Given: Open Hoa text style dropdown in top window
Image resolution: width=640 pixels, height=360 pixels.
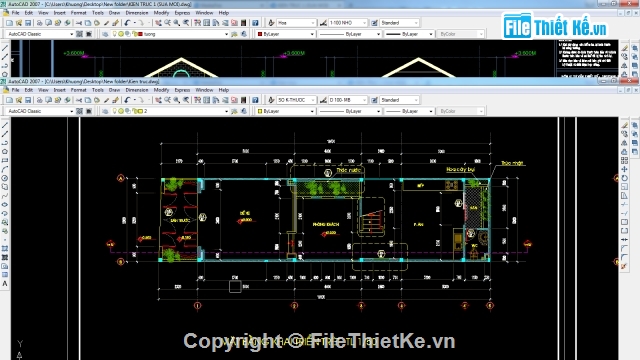Looking at the screenshot, I should [x=313, y=23].
